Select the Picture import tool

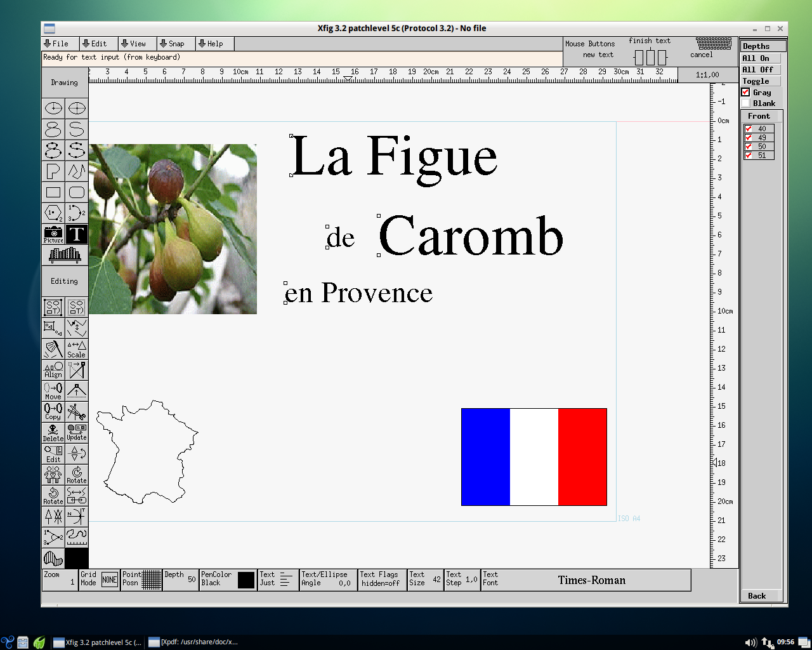[x=53, y=234]
